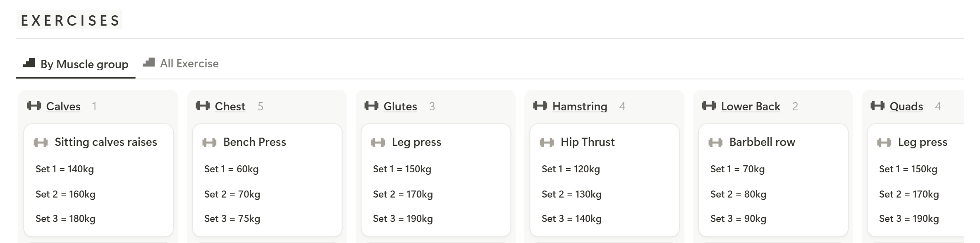Select the By Muscle group tab
The height and width of the screenshot is (243, 980).
pos(76,64)
